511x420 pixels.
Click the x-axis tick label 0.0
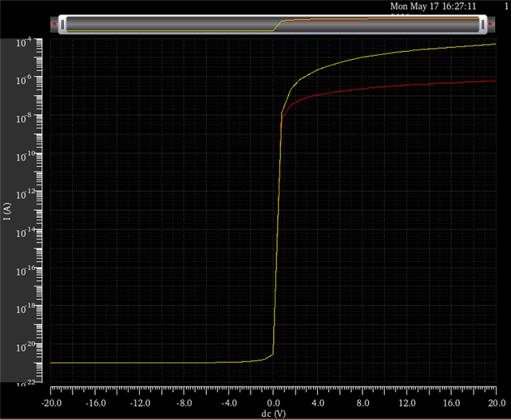[x=273, y=403]
